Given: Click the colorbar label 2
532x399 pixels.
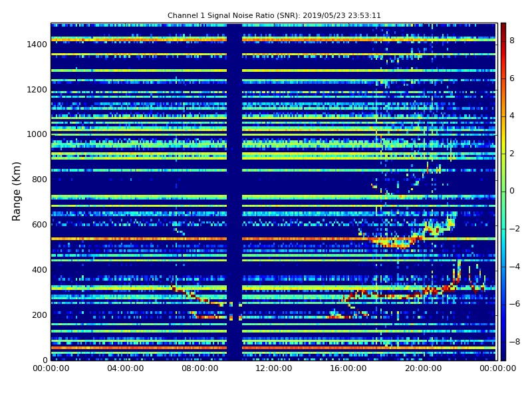Looking at the screenshot, I should pyautogui.click(x=512, y=154).
